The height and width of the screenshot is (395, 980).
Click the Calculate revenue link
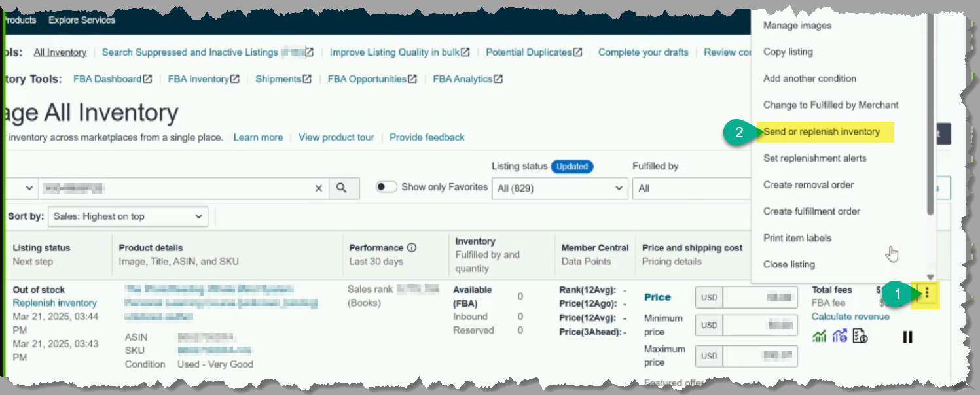pos(850,317)
